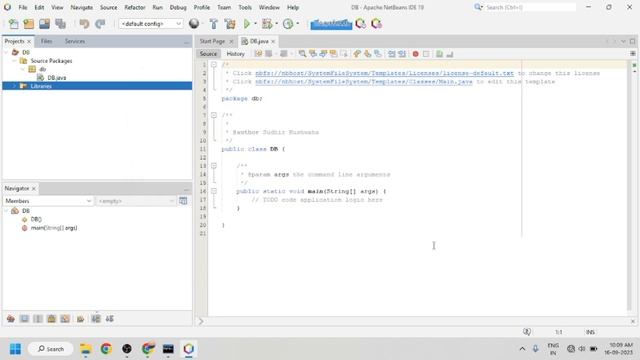Open the Edit menu
The image size is (640, 360).
(39, 7)
